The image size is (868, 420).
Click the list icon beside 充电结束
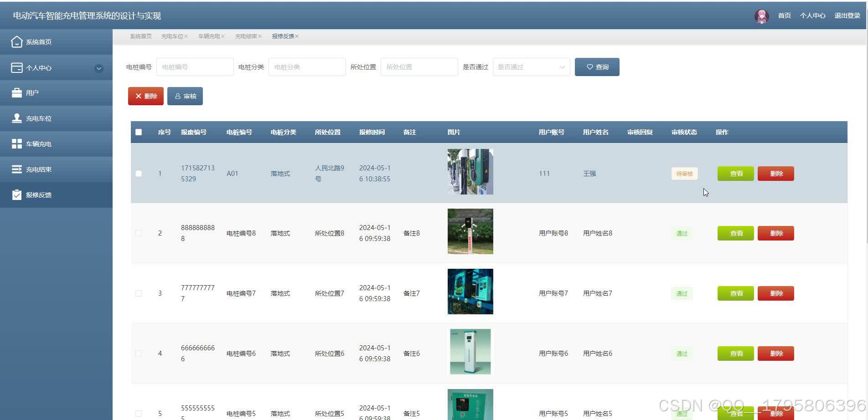(17, 169)
